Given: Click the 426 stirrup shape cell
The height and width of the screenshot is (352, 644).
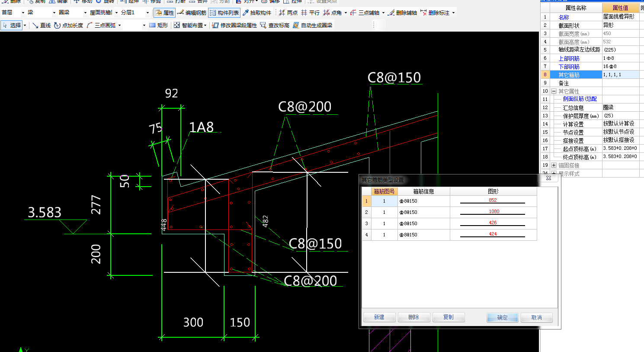Looking at the screenshot, I should 493,223.
